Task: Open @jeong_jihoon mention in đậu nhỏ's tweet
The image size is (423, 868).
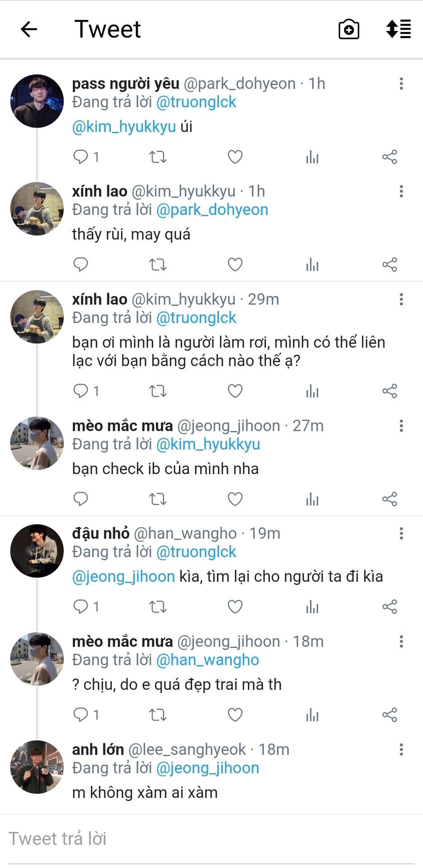Action: pos(124,576)
